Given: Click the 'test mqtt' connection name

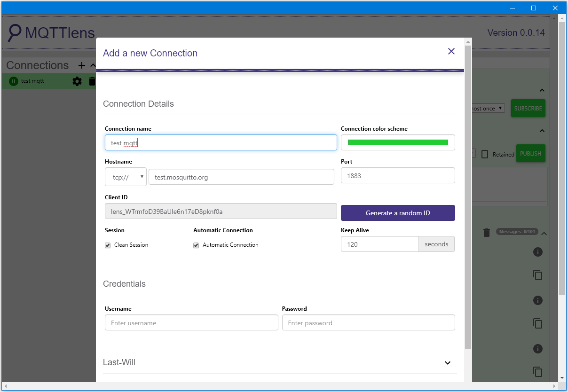Looking at the screenshot, I should tap(32, 81).
